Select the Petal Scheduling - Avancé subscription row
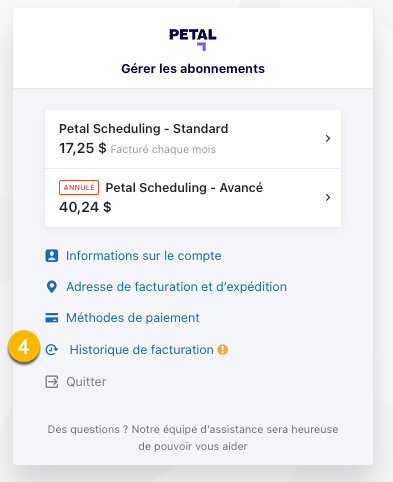 click(x=193, y=198)
